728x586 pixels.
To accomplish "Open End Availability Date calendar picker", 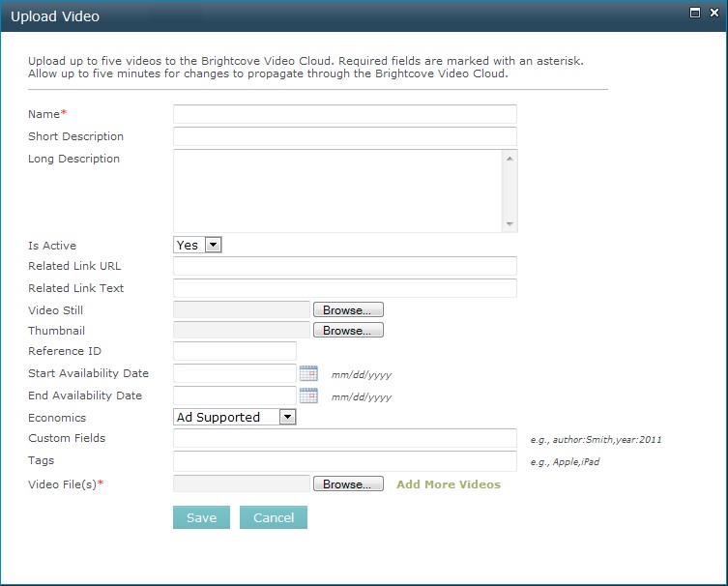I will [308, 396].
